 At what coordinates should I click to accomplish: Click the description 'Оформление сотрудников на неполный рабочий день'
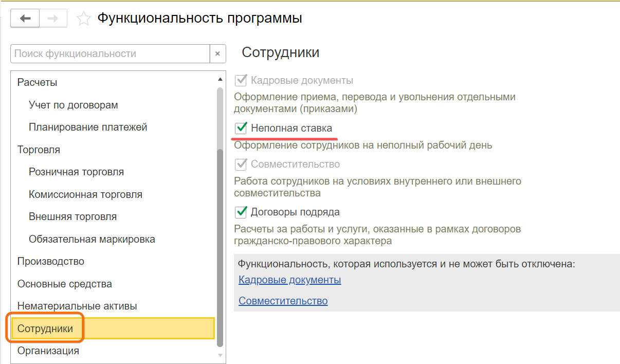click(363, 145)
